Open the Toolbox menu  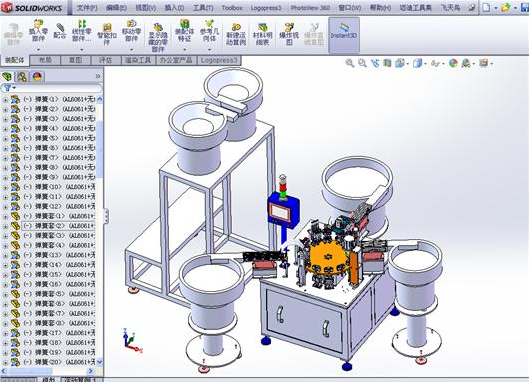click(232, 7)
